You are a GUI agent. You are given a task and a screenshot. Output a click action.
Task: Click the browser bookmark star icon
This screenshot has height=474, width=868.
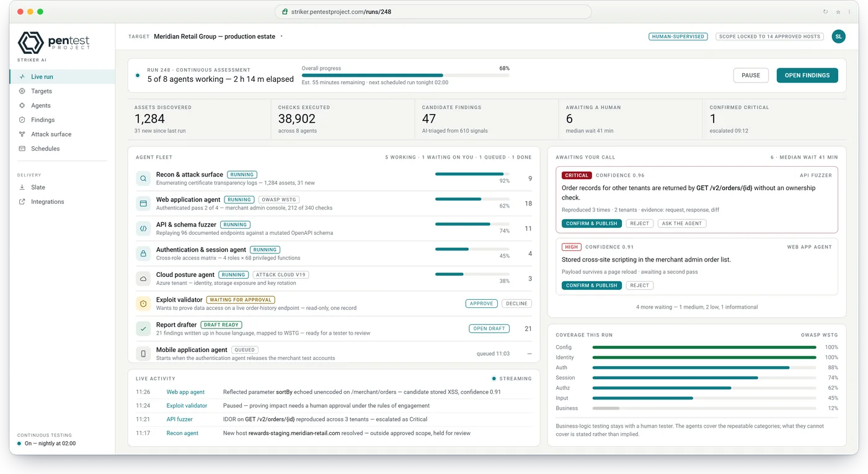[x=838, y=12]
